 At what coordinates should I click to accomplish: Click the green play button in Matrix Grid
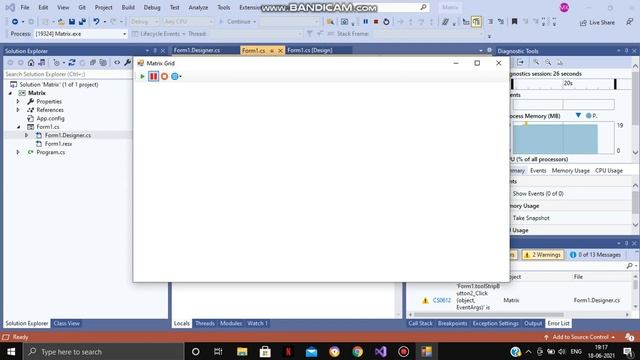(x=142, y=76)
